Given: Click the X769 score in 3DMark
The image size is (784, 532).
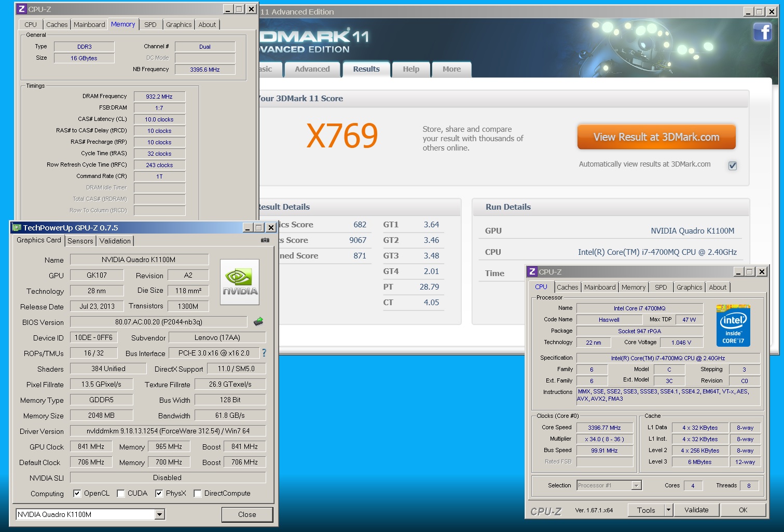Looking at the screenshot, I should tap(342, 136).
